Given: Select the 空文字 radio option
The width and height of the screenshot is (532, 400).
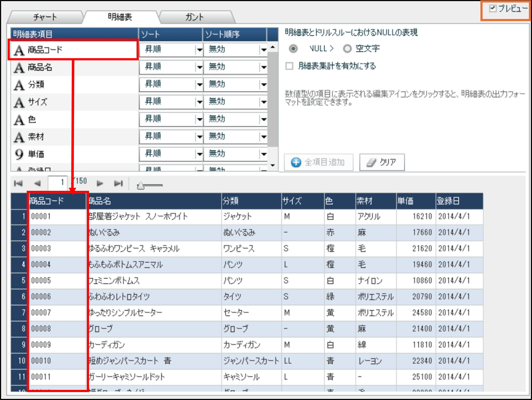Looking at the screenshot, I should (x=347, y=49).
